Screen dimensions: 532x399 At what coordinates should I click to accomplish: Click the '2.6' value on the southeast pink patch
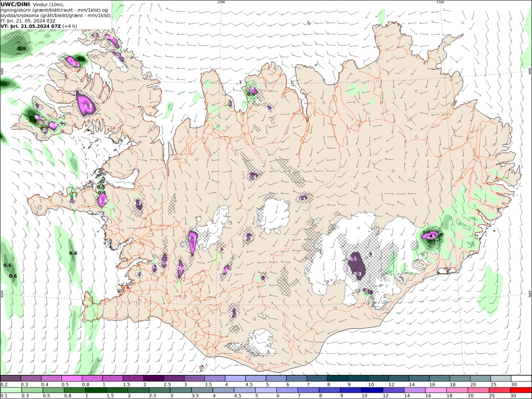pos(431,236)
